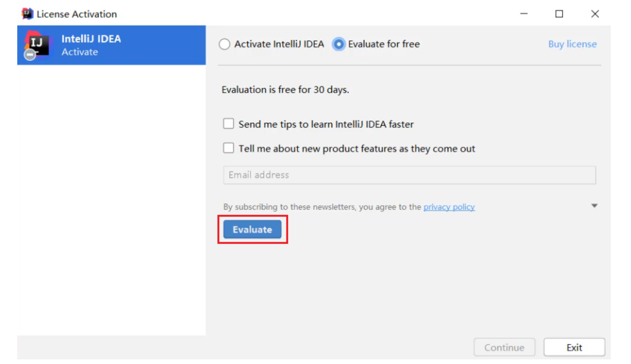Expand the newsletter details disclosure arrow
631x364 pixels.
pos(594,206)
